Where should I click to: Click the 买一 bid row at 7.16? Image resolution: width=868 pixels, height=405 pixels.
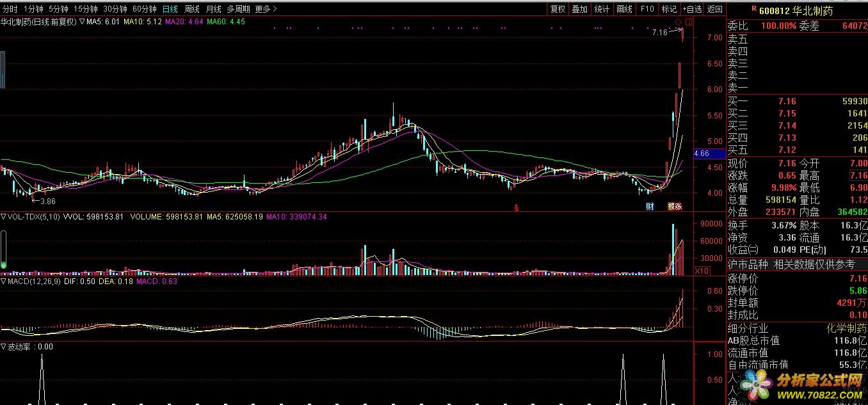point(797,101)
